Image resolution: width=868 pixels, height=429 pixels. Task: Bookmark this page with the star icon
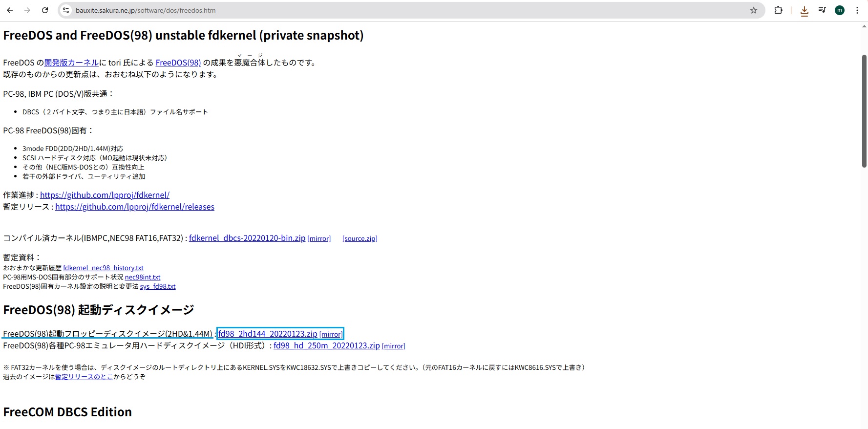[754, 10]
